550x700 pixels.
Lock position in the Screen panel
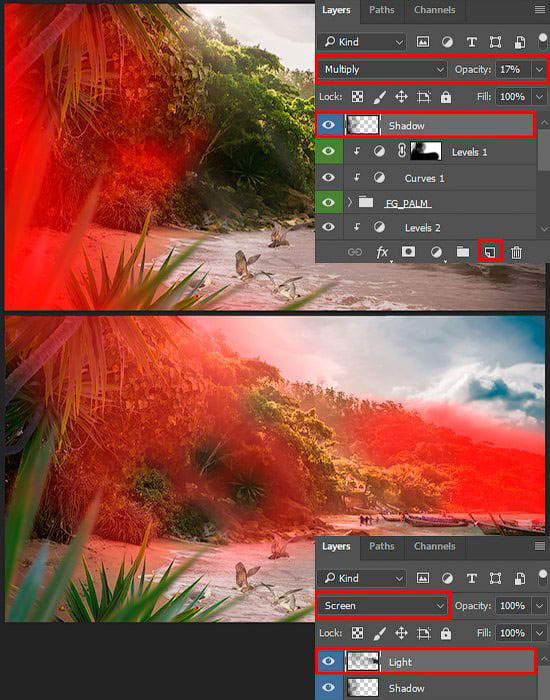401,633
